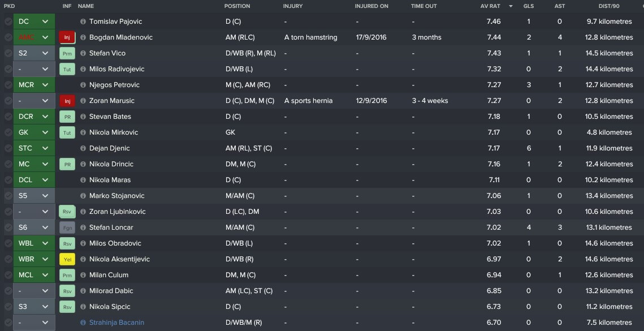Sort by the AV RAT column header
Screen dimensions: 644x331
[x=490, y=6]
